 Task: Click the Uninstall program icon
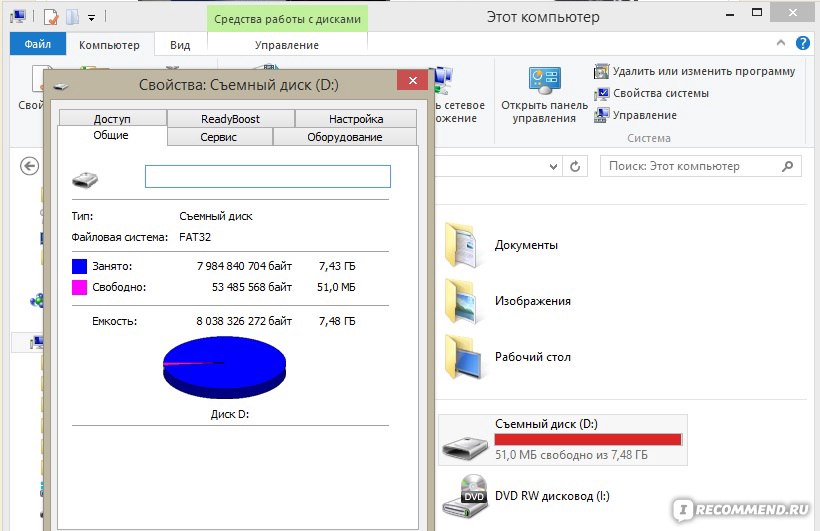click(x=602, y=71)
